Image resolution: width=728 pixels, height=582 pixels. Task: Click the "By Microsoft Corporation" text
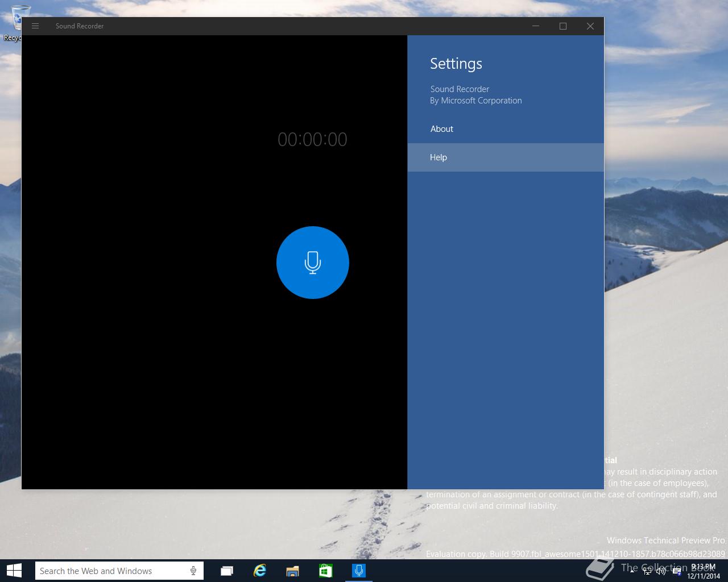point(475,101)
